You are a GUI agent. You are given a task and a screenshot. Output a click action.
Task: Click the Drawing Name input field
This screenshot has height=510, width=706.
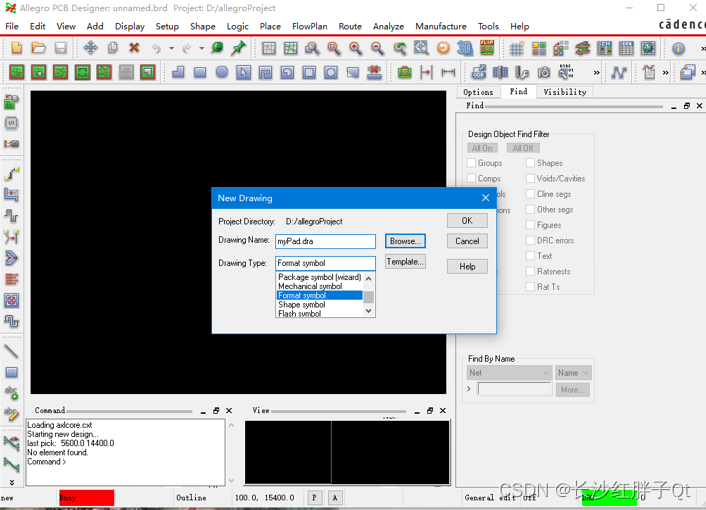[x=325, y=241]
